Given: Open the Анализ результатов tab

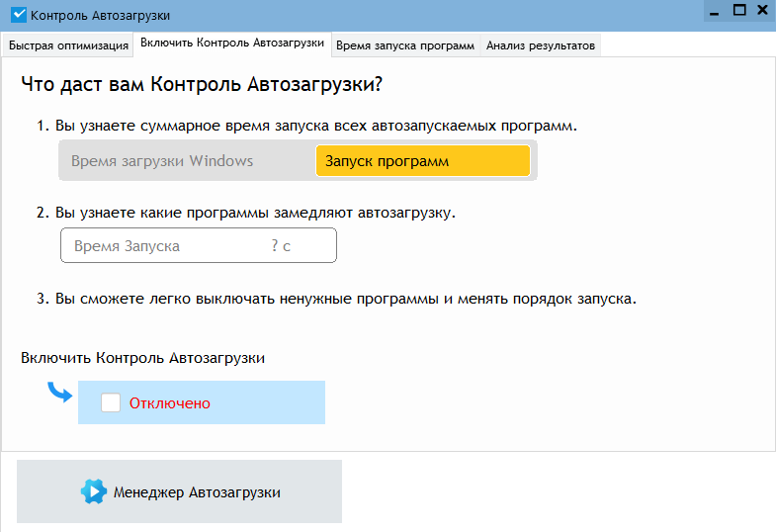Looking at the screenshot, I should (x=541, y=45).
